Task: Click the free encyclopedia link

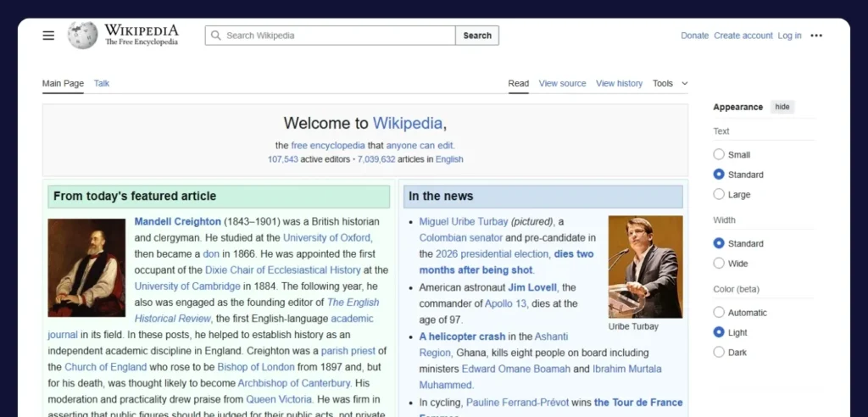Action: tap(328, 146)
